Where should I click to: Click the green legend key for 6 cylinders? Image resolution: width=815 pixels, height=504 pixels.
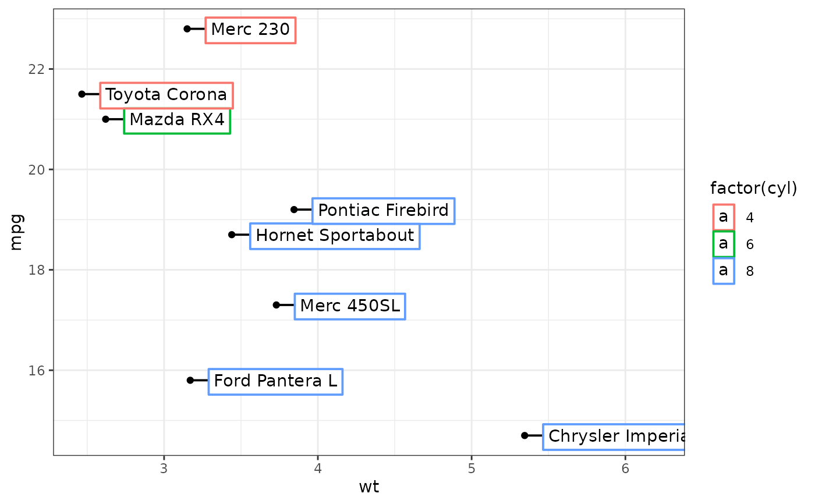[724, 244]
